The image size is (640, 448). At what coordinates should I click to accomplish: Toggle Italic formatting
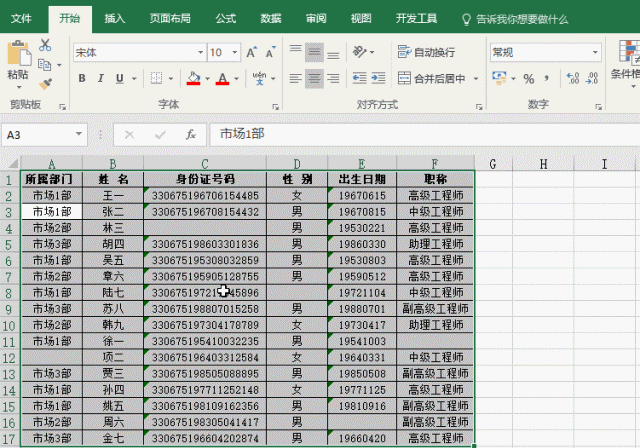(x=101, y=78)
